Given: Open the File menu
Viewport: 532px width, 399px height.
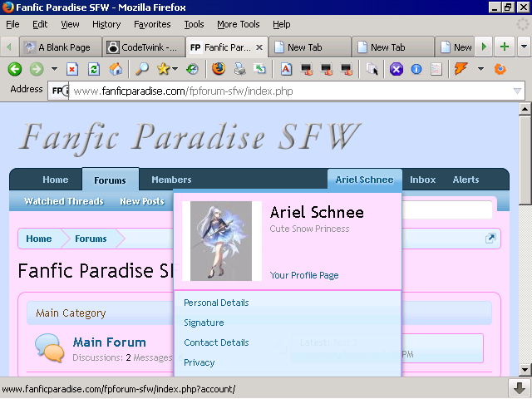Looking at the screenshot, I should 12,24.
